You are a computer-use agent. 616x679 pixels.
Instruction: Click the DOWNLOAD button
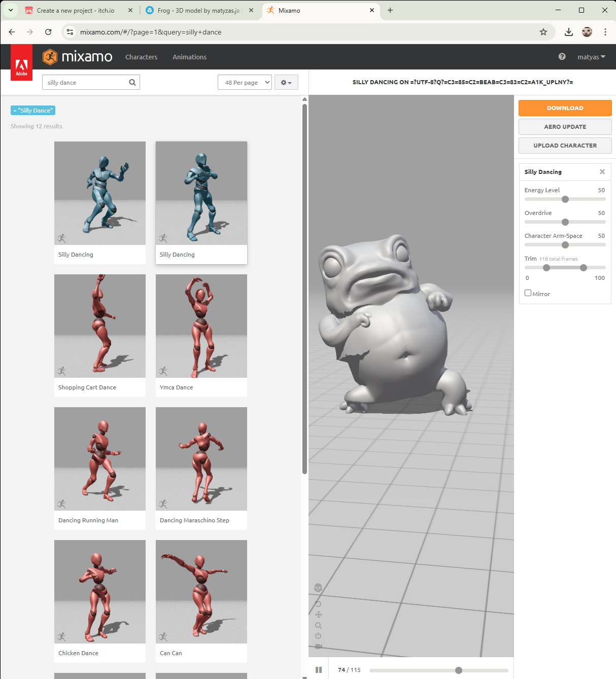[x=565, y=108]
